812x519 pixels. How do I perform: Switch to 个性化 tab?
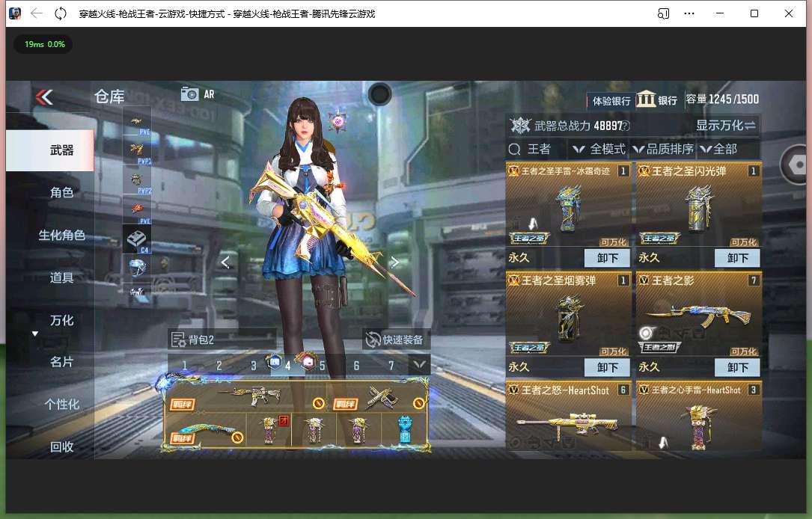click(x=61, y=404)
